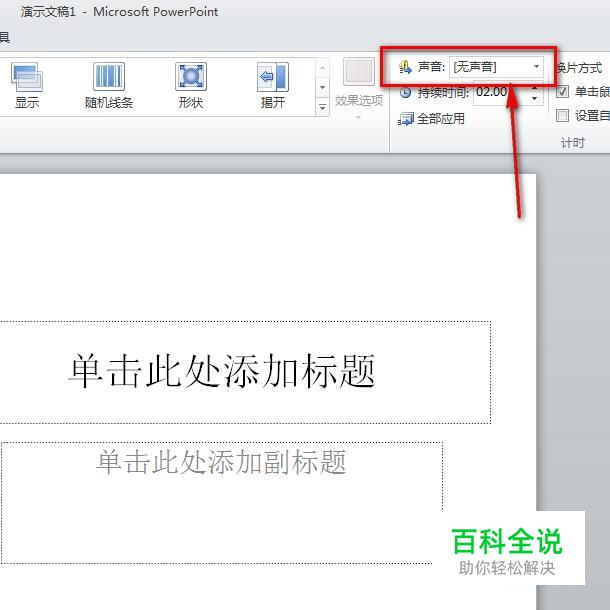Select the 形状 transition effect

click(191, 86)
